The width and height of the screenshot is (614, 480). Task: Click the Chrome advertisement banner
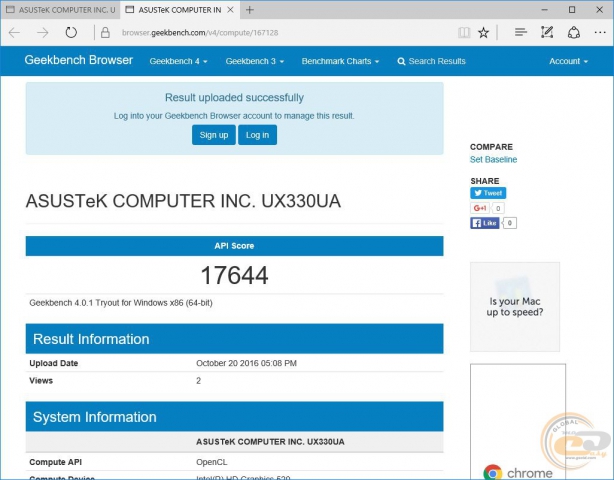pyautogui.click(x=518, y=421)
